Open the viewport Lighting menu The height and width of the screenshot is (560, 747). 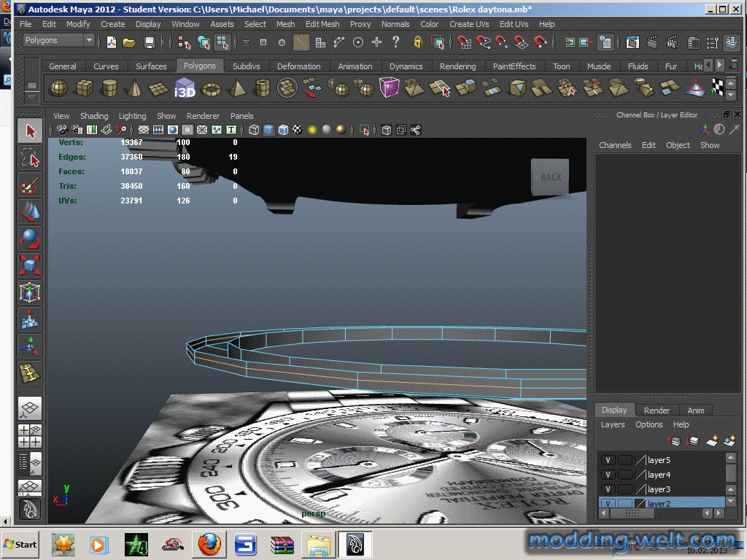133,116
